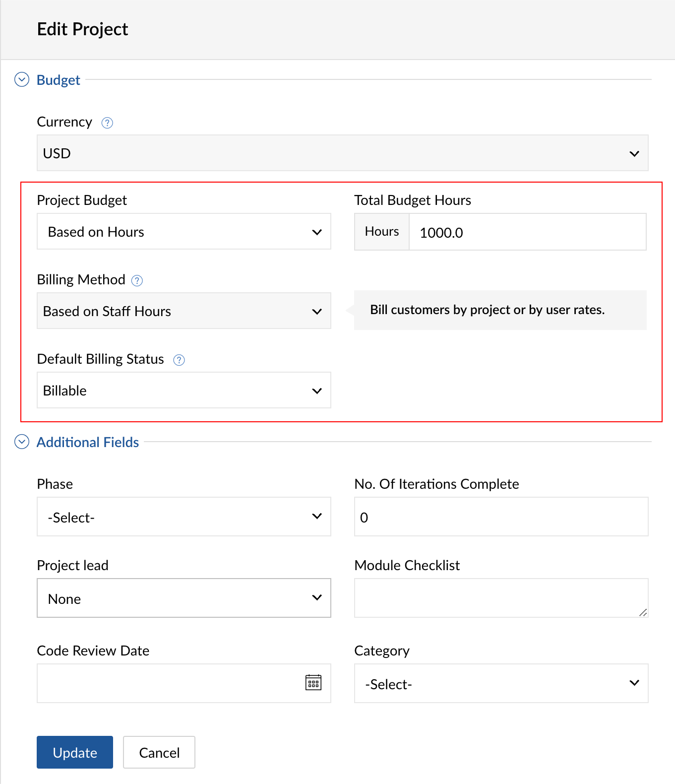Click the Default Billing Status help icon
Image resolution: width=675 pixels, height=784 pixels.
click(179, 360)
